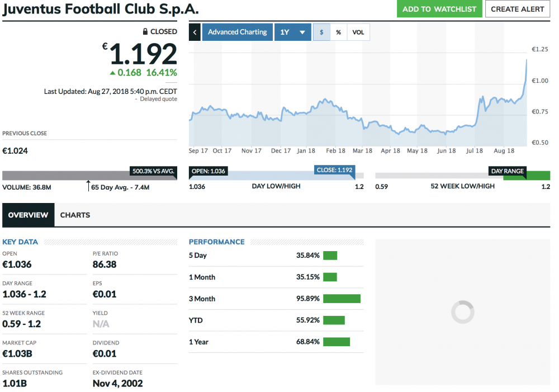The width and height of the screenshot is (559, 392).
Task: Toggle chart to dollar ($) view
Action: tap(321, 32)
